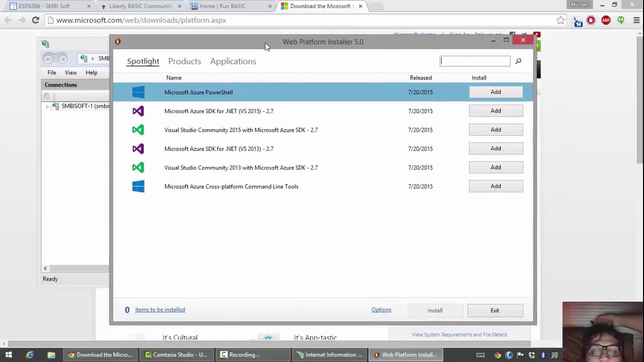Click the Exit button

(495, 310)
